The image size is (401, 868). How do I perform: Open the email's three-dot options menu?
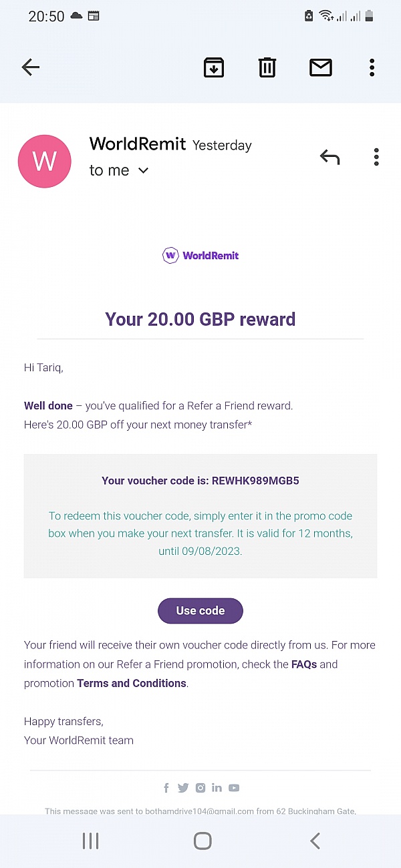coord(376,157)
